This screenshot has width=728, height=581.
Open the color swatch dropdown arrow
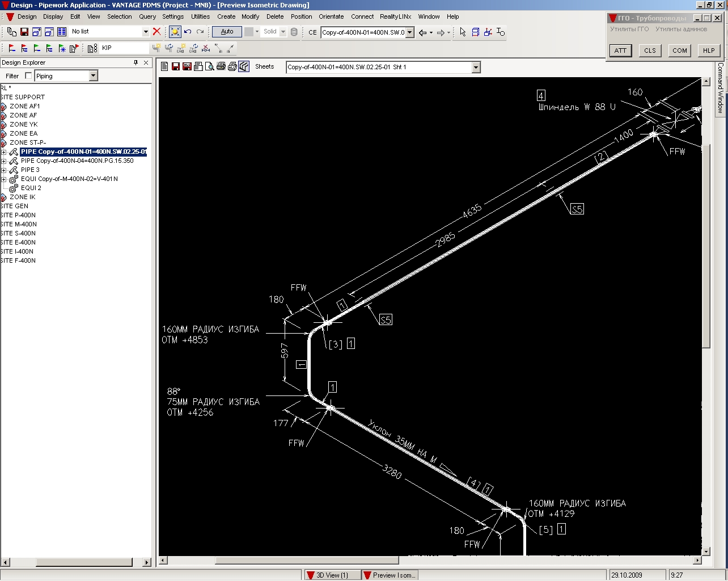click(x=257, y=32)
